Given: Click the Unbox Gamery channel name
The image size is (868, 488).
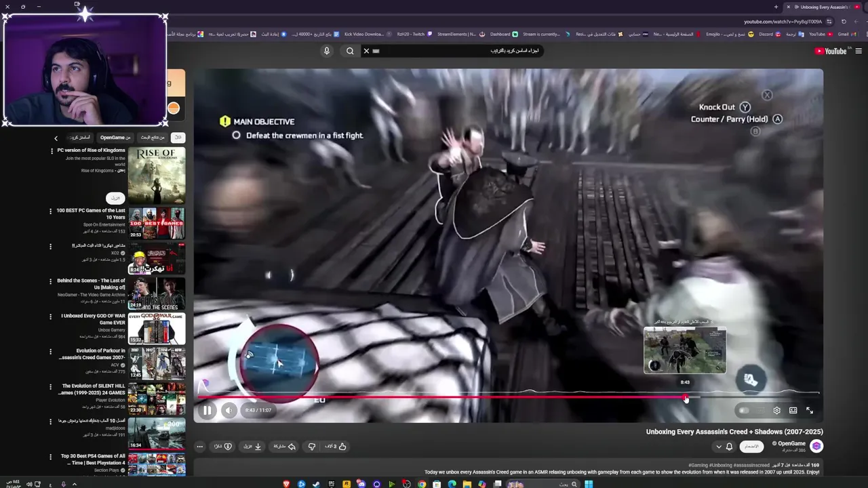Looking at the screenshot, I should coord(112,329).
